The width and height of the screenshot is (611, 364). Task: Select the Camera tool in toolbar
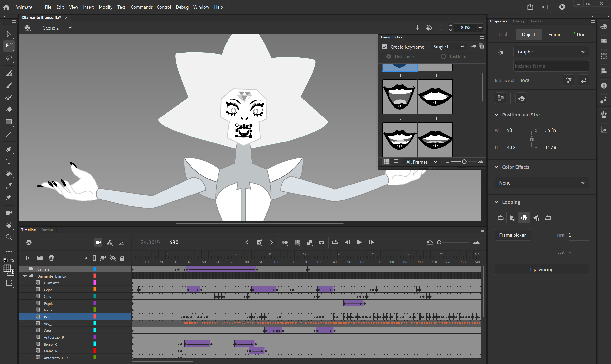(9, 212)
